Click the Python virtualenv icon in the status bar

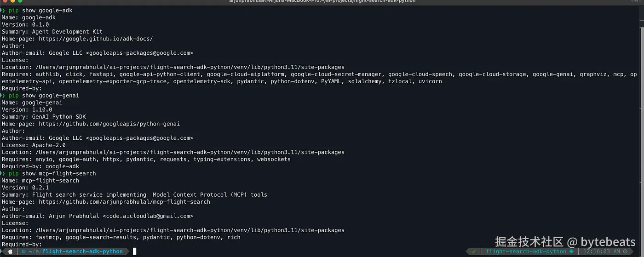pos(571,251)
